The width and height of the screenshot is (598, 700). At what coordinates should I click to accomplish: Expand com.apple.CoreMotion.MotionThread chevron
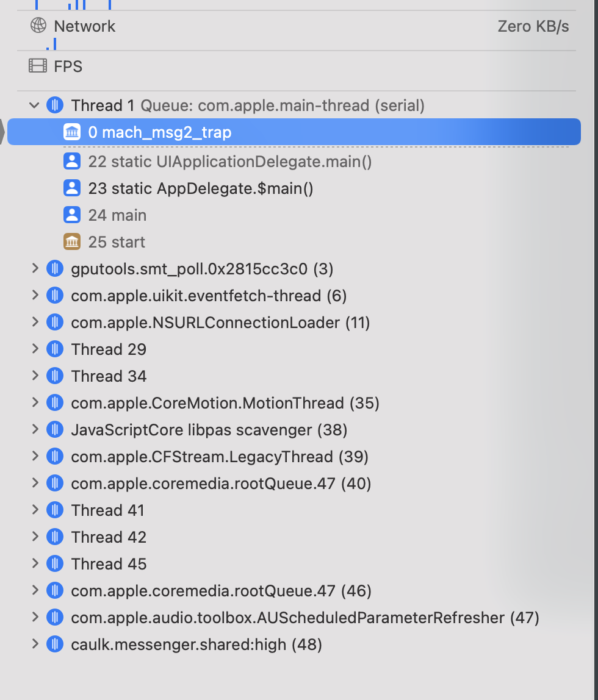35,402
